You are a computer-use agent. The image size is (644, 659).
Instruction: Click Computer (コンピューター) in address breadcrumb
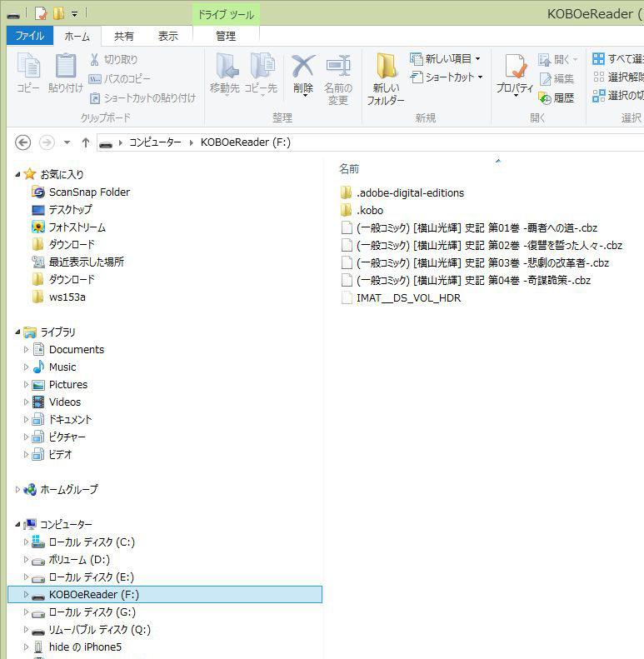pos(155,142)
